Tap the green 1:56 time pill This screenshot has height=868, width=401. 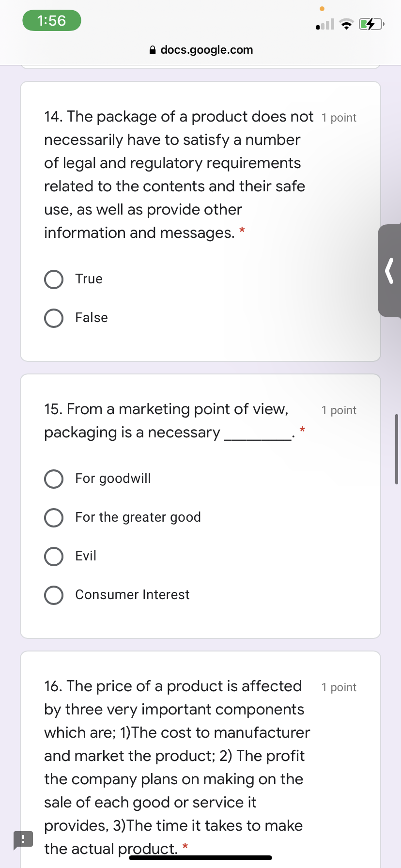click(x=51, y=20)
